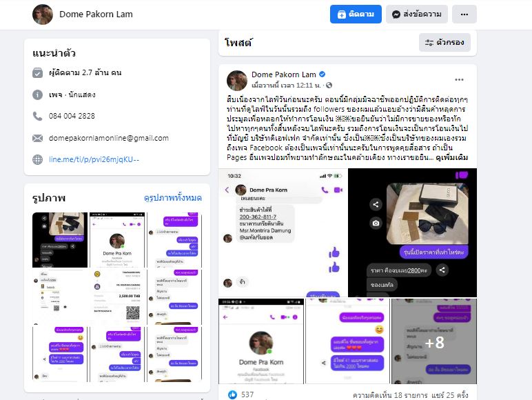532x400 pixels.
Task: Open the sunglasses photo thumbnail in รูปภาพ
Action: click(x=60, y=240)
